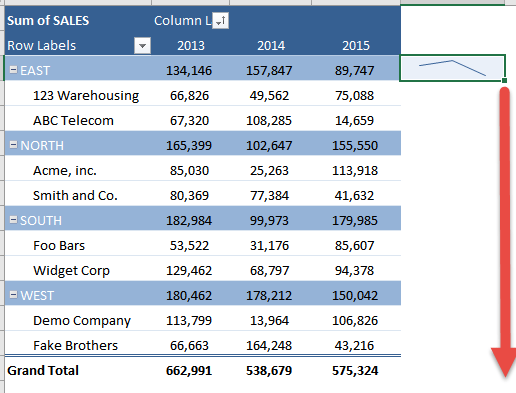Click Grand Total 2013 value 662,991
Viewport: 516px width, 393px height.
(x=189, y=371)
